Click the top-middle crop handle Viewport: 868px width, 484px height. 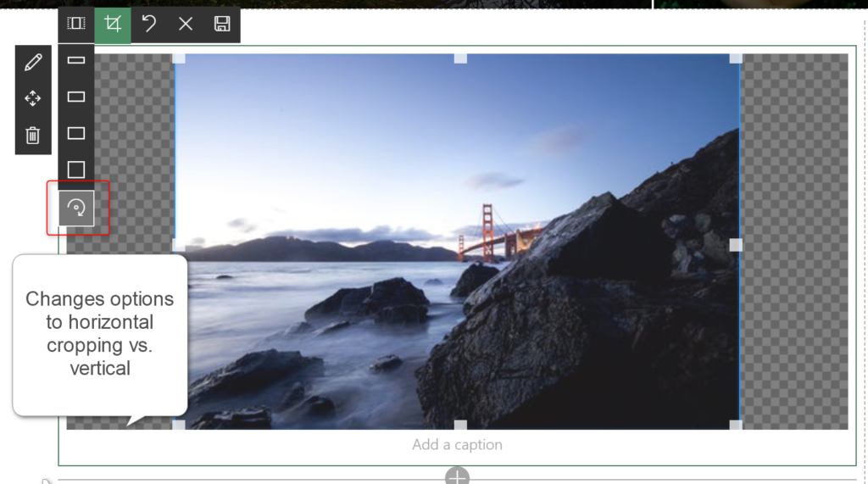coord(460,58)
